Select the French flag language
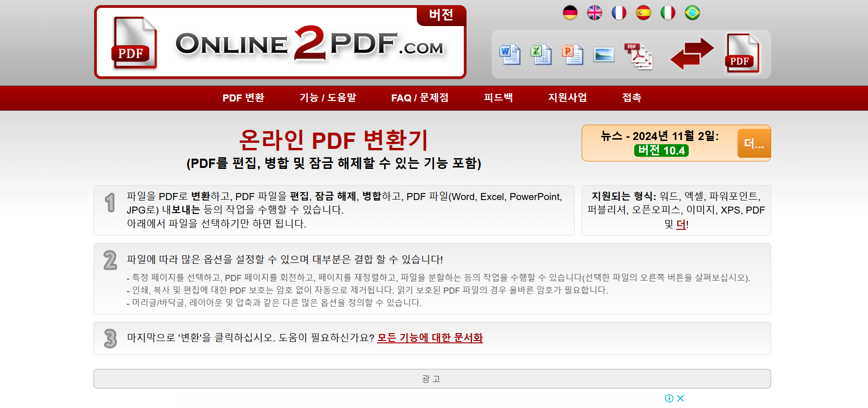 coord(619,13)
